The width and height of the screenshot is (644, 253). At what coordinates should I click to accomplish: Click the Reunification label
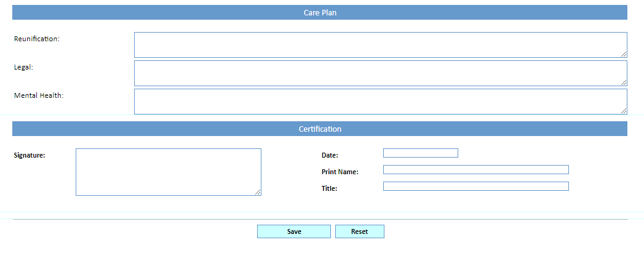click(37, 39)
